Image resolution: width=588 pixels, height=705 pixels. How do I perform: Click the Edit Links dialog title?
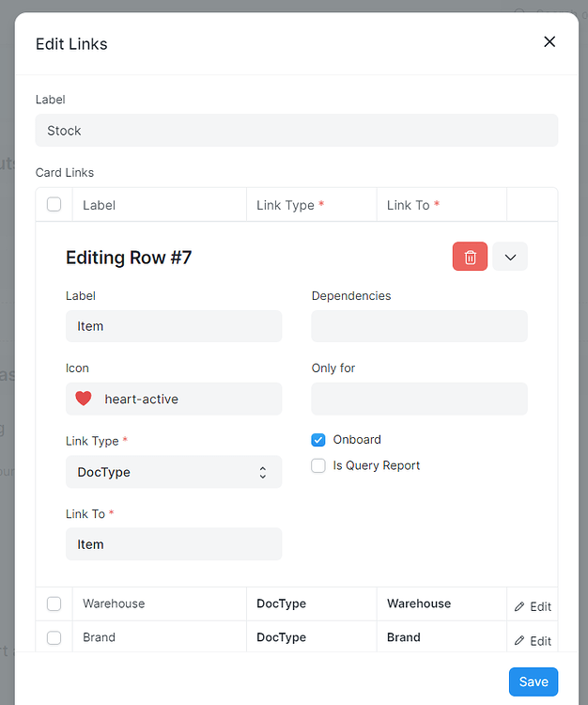click(x=71, y=44)
